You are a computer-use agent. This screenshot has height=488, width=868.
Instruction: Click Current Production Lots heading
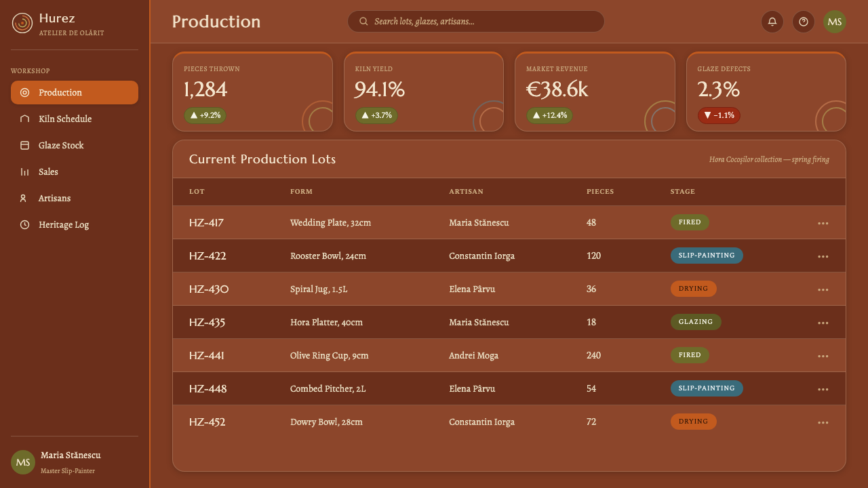tap(262, 159)
